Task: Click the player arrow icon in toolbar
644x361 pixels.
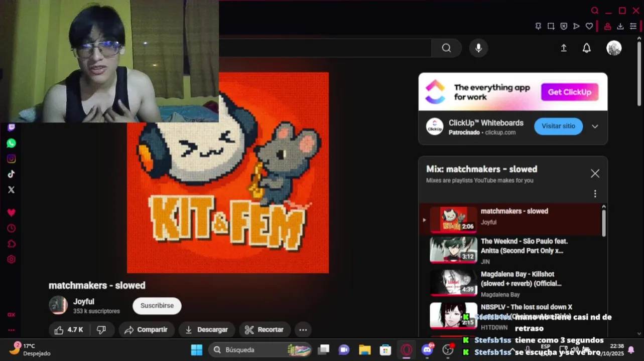Action: click(576, 26)
